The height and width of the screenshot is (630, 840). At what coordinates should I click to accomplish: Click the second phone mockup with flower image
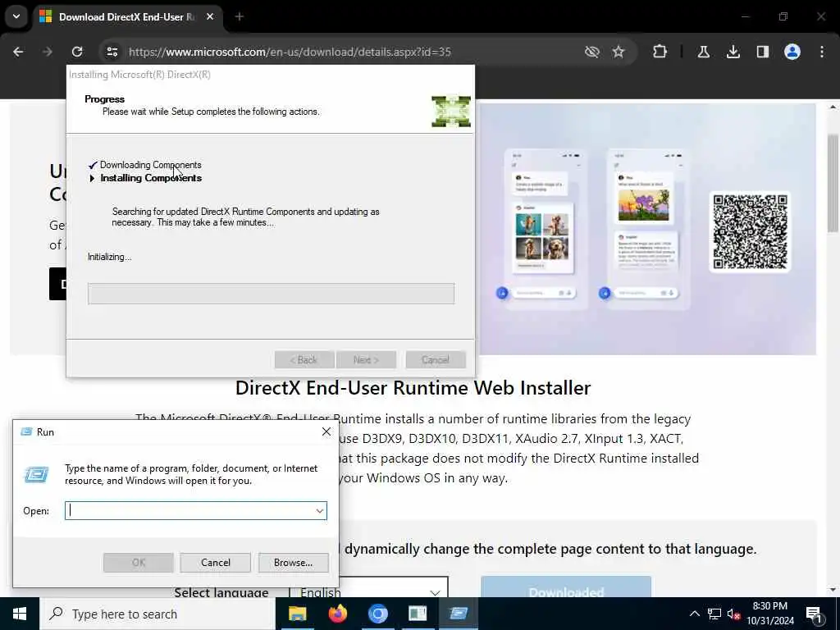coord(648,230)
